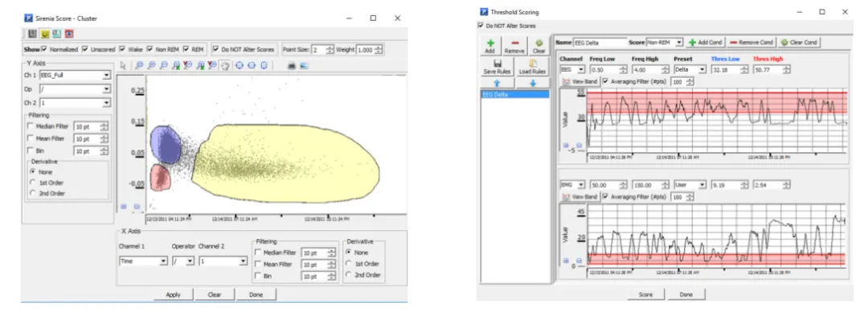Select Y Axis 2nd Order derivative

click(32, 193)
